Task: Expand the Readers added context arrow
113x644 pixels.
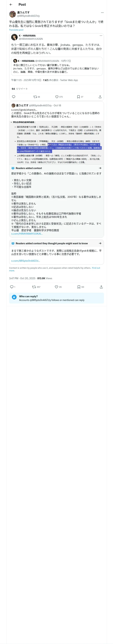Action: point(100,168)
